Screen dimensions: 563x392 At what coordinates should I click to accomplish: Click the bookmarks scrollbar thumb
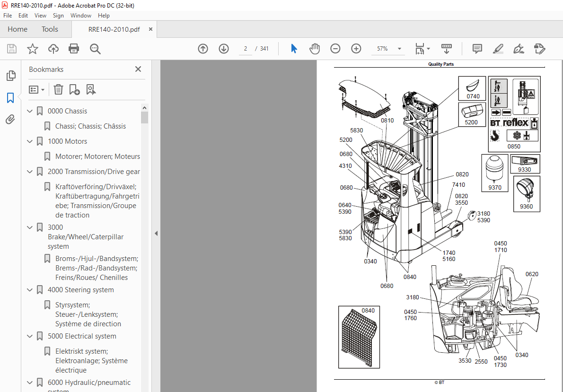145,117
